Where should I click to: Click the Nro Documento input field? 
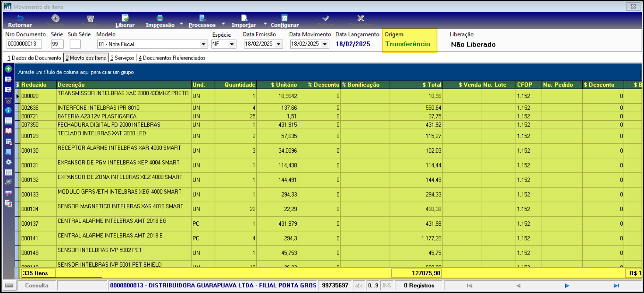[24, 44]
